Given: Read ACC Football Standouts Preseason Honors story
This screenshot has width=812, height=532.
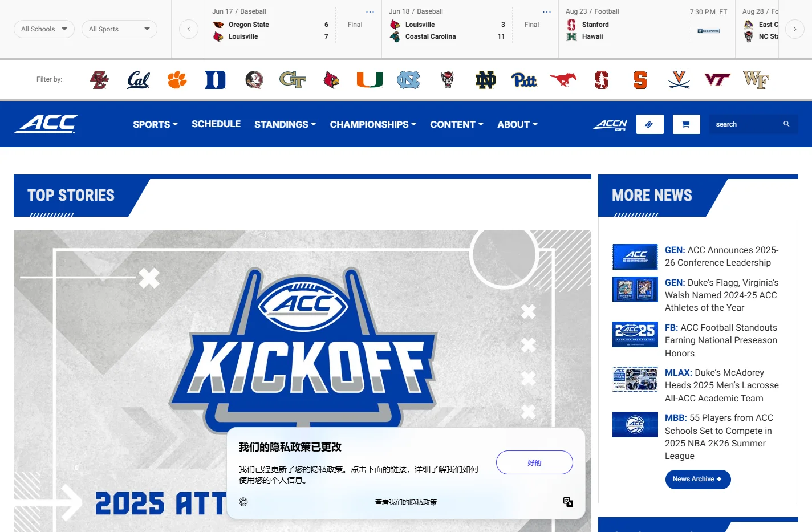Looking at the screenshot, I should pos(721,340).
